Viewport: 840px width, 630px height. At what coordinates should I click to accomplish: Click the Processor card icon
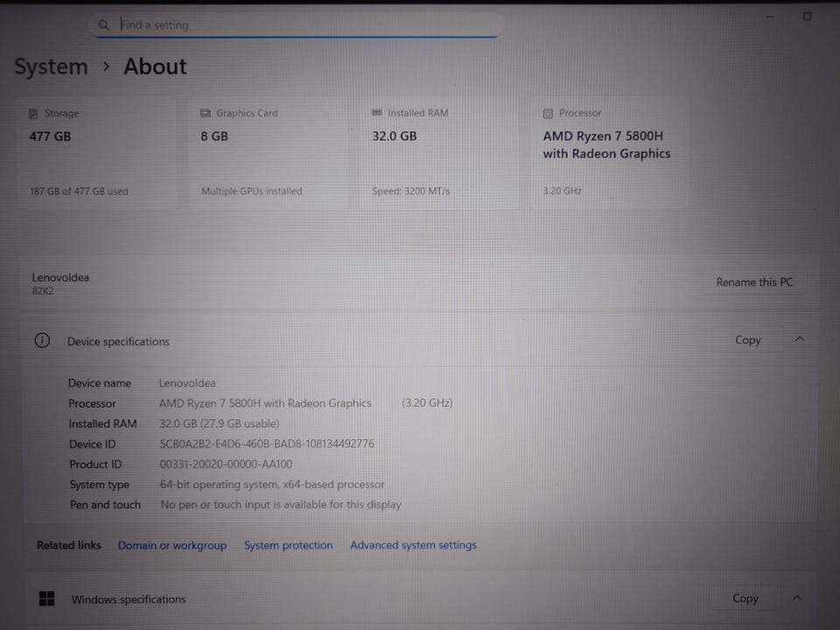pos(548,113)
